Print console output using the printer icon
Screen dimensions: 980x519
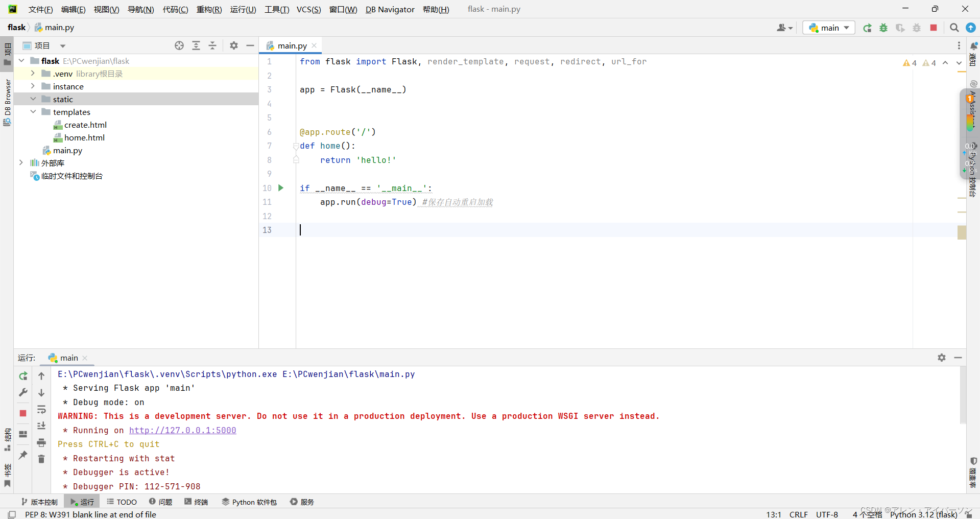coord(41,442)
